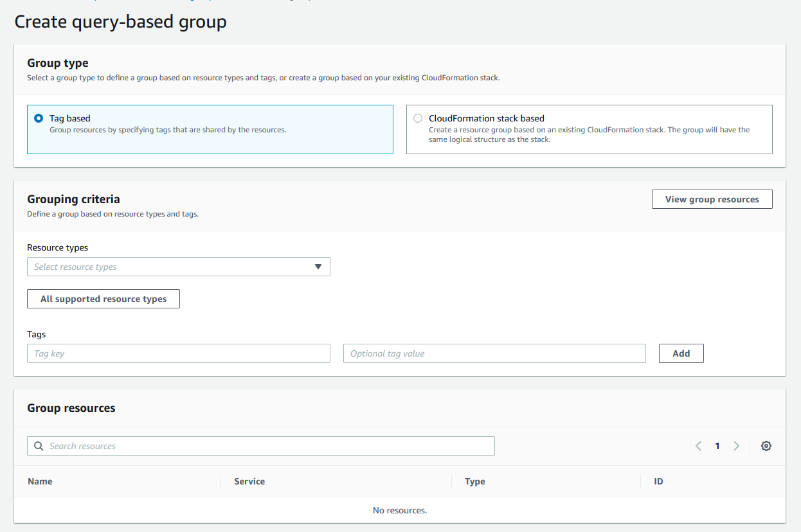The height and width of the screenshot is (532, 801).
Task: Click into the Optional tag value field
Action: pos(494,353)
